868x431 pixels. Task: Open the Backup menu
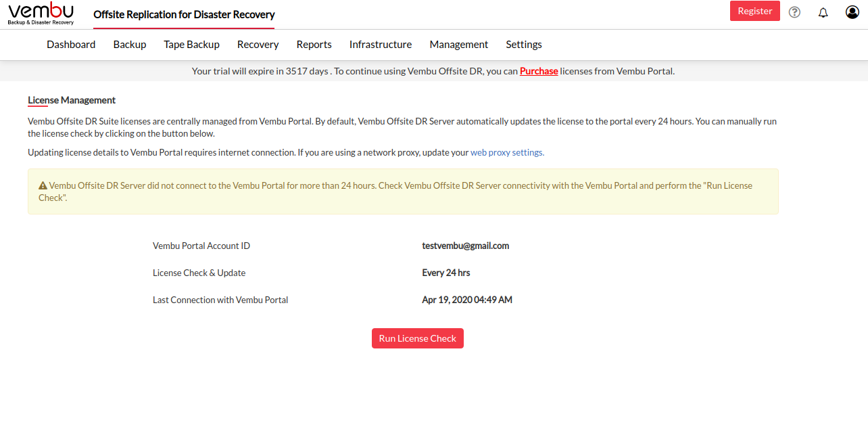pos(130,45)
